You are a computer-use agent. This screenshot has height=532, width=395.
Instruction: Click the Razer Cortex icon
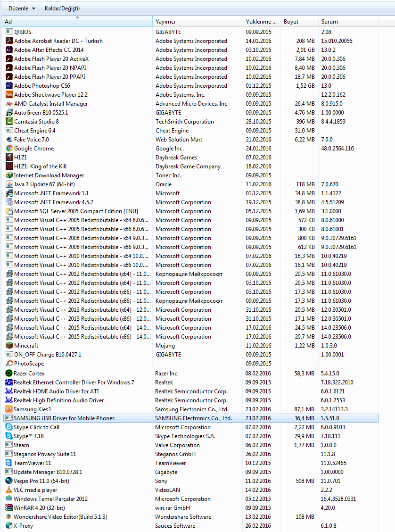(x=9, y=373)
